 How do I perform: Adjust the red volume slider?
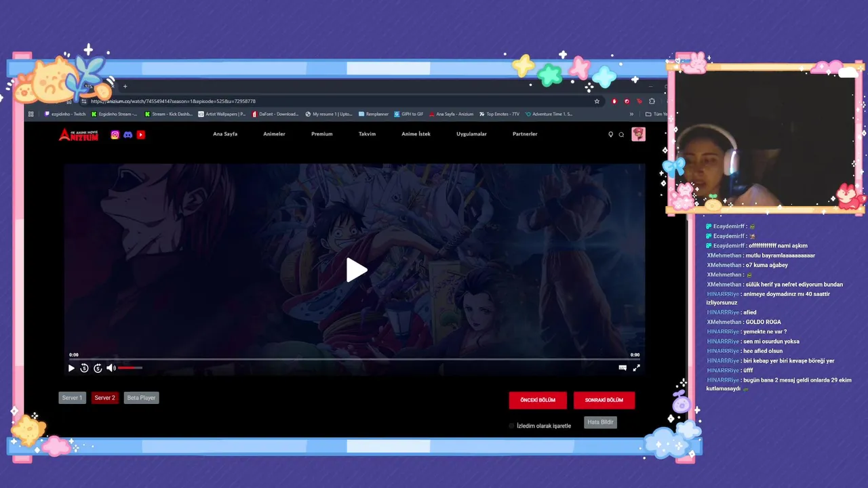pyautogui.click(x=130, y=368)
